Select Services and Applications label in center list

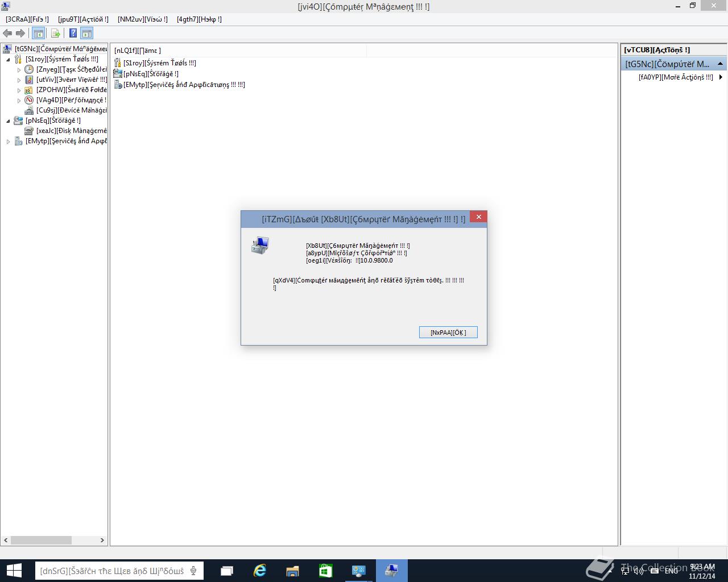[184, 85]
